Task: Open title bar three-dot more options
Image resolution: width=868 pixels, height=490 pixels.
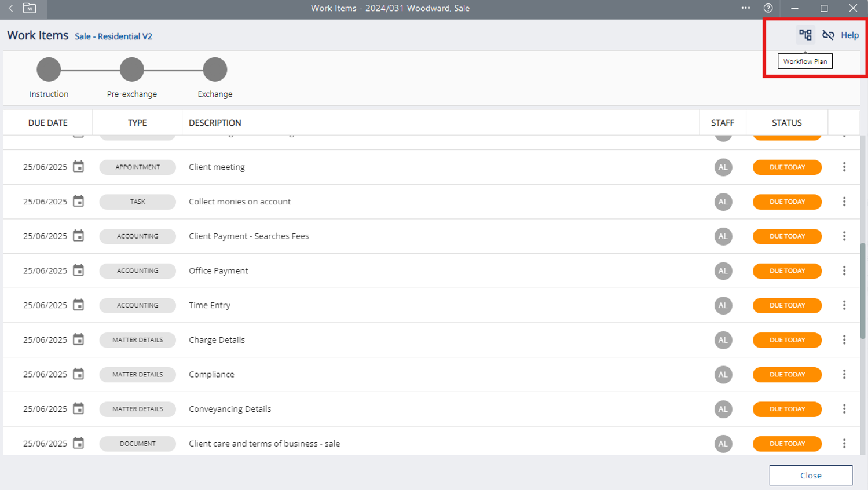Action: point(745,8)
